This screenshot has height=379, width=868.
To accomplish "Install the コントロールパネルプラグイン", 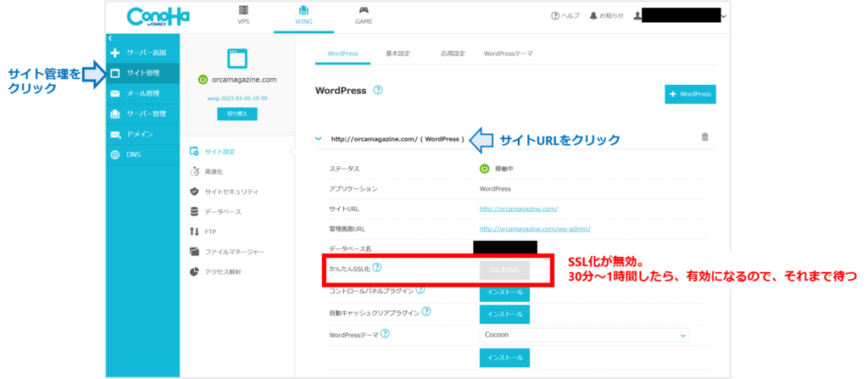I will 504,292.
